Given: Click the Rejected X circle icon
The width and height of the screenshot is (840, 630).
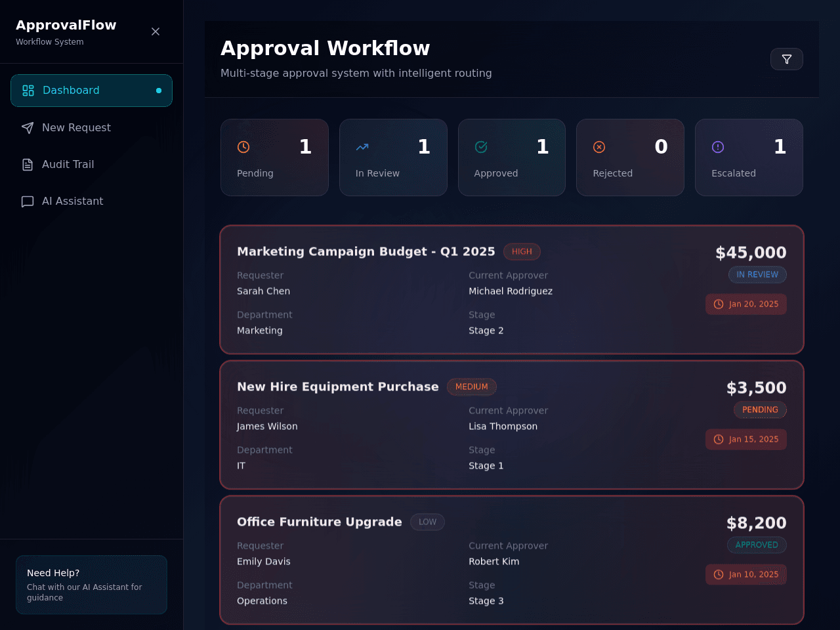Looking at the screenshot, I should click(599, 147).
